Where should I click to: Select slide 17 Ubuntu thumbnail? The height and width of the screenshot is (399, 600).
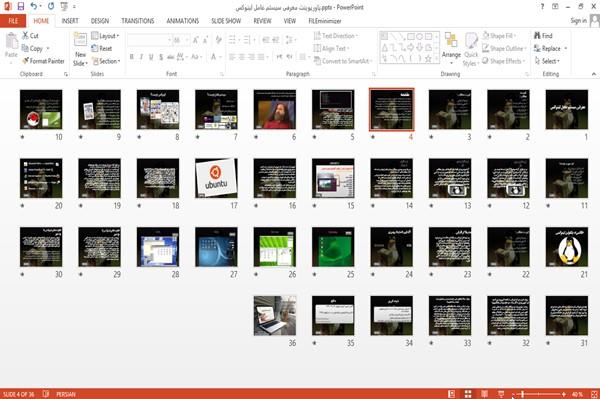point(216,178)
